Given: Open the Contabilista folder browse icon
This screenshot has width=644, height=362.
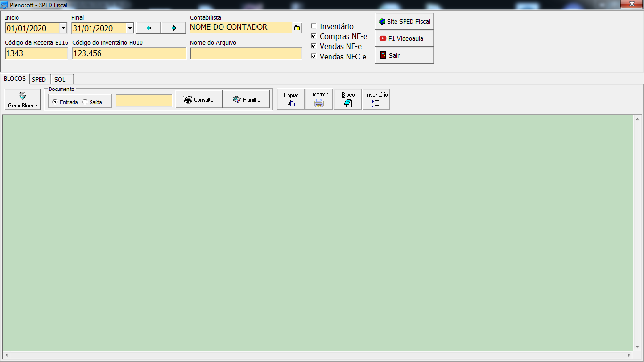Looking at the screenshot, I should (x=297, y=28).
